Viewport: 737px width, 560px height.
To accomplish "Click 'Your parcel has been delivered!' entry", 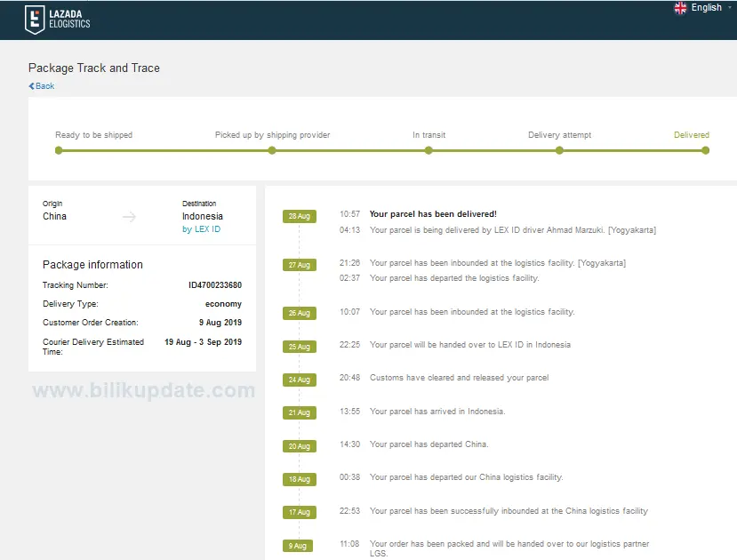I will tap(433, 214).
